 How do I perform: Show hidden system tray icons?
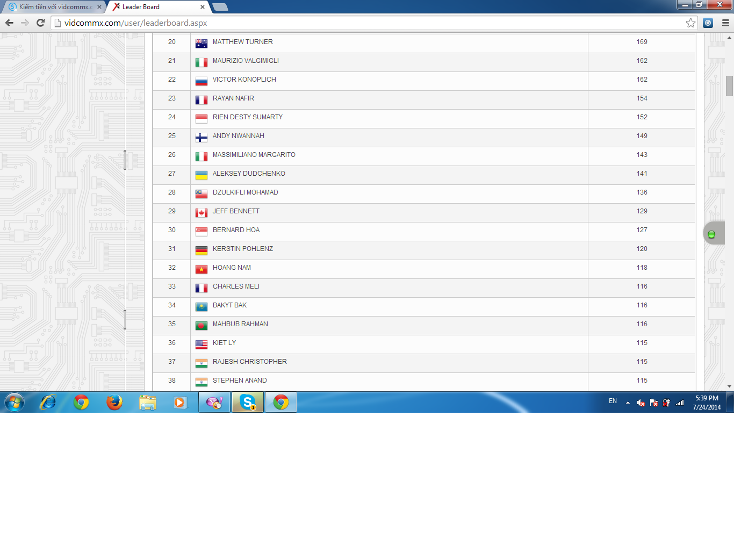[x=628, y=403]
